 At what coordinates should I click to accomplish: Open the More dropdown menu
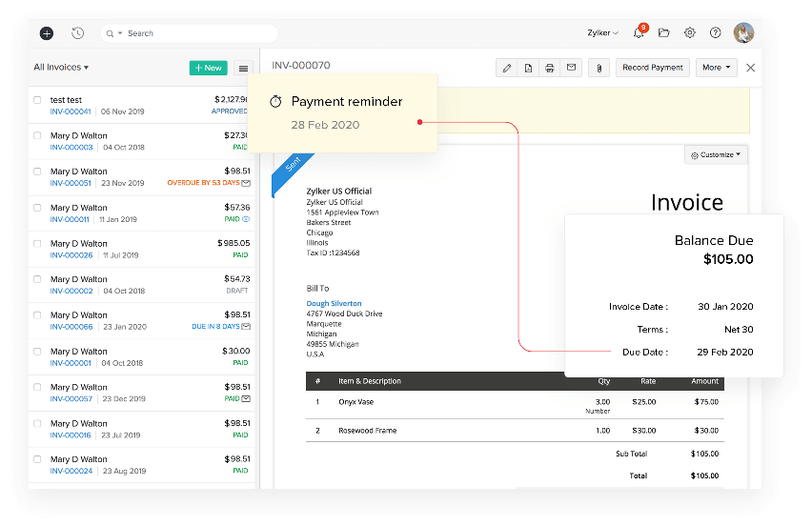point(716,68)
